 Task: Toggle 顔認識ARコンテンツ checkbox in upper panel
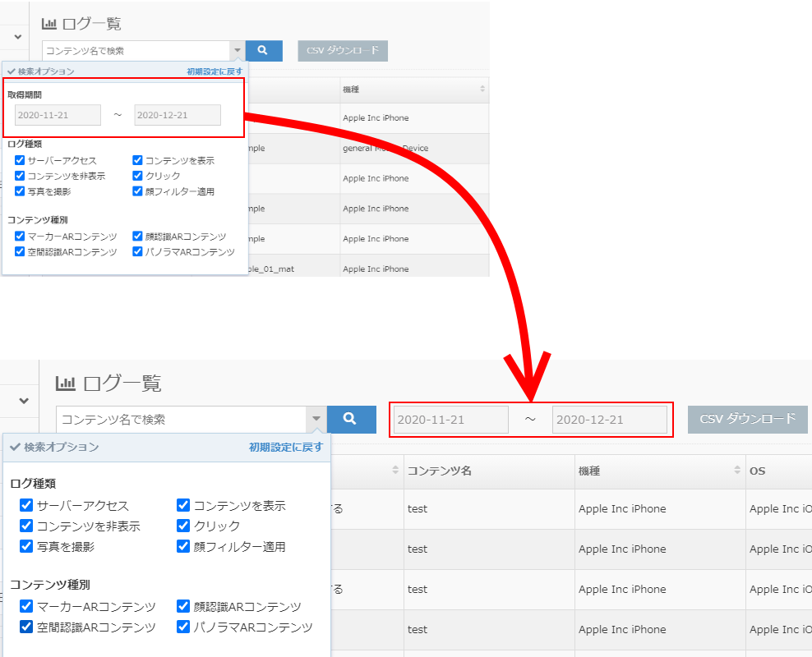[x=137, y=236]
